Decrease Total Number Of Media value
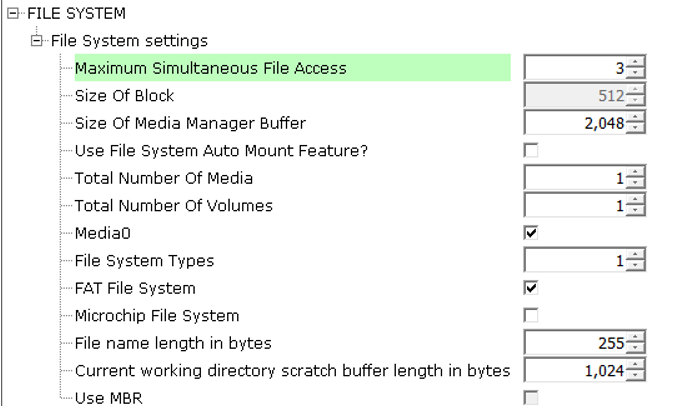Image resolution: width=678 pixels, height=406 pixels. tap(635, 183)
